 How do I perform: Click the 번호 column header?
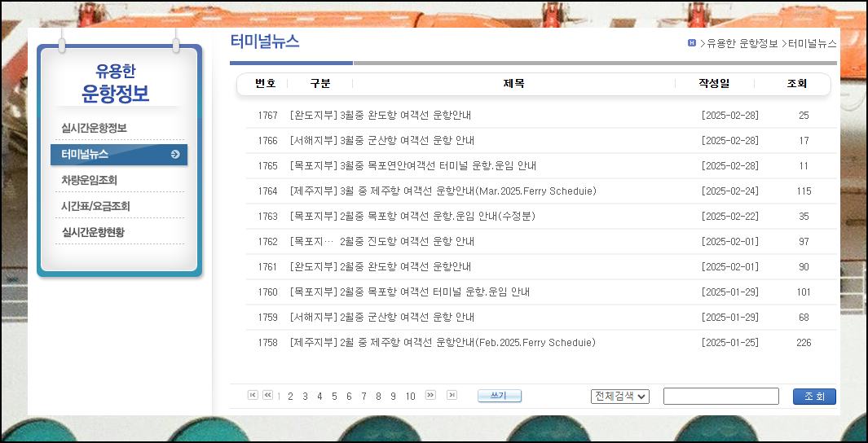click(265, 84)
